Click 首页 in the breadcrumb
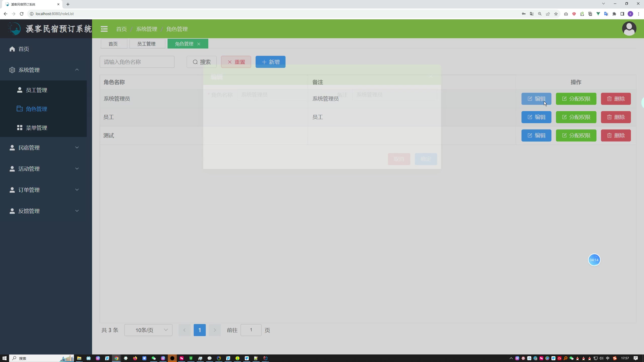 point(122,29)
